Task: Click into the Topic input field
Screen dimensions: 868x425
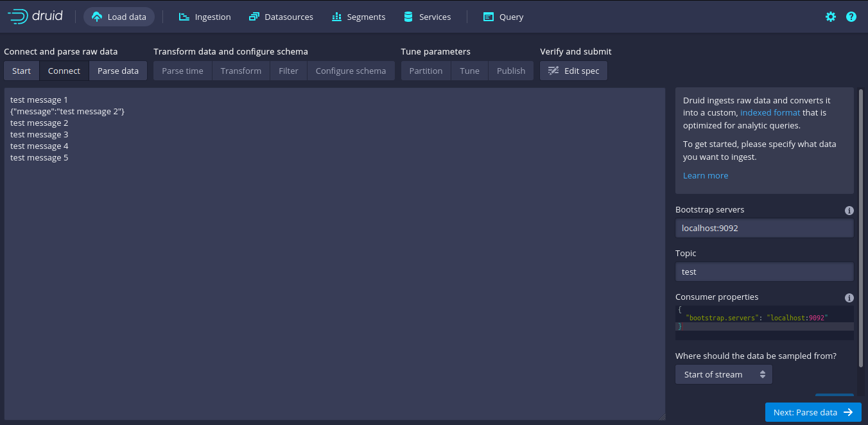Action: pyautogui.click(x=764, y=272)
